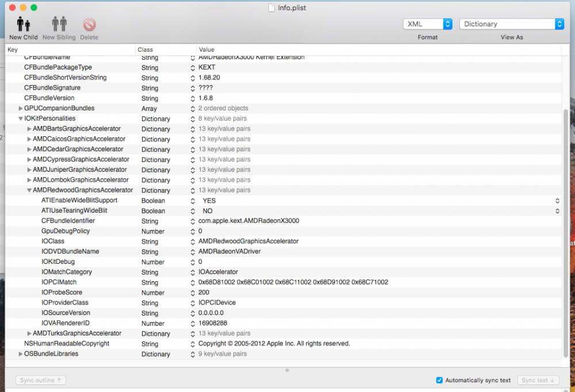Select the AMDRadeonVADriver value
Screen dimensions: 575x392
229,252
